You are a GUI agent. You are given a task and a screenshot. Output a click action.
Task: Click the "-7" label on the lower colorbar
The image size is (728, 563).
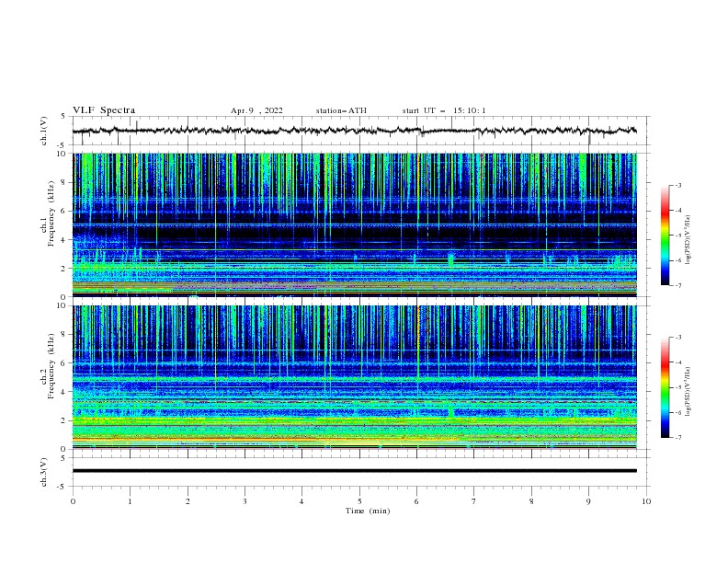(x=677, y=437)
